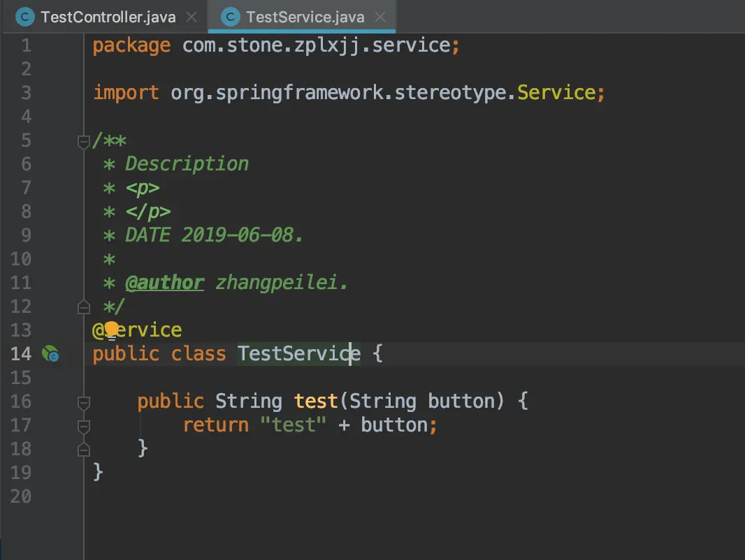Click the 'class' keyword on line 14
Viewport: 745px width, 560px height.
click(198, 354)
